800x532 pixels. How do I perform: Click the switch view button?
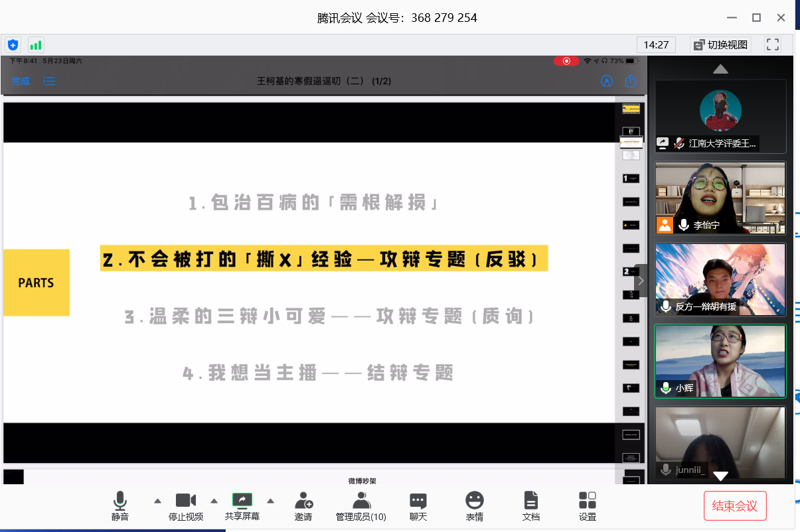pyautogui.click(x=720, y=44)
